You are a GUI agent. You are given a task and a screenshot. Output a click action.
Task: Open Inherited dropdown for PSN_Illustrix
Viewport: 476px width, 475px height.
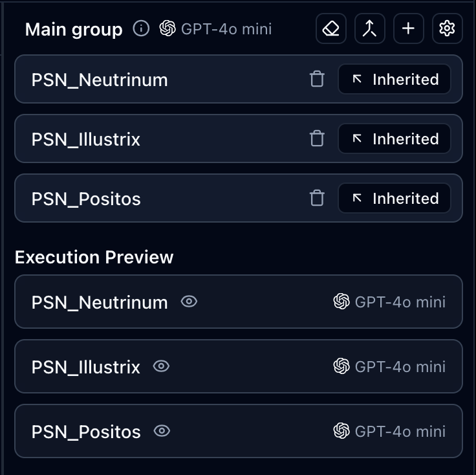395,139
